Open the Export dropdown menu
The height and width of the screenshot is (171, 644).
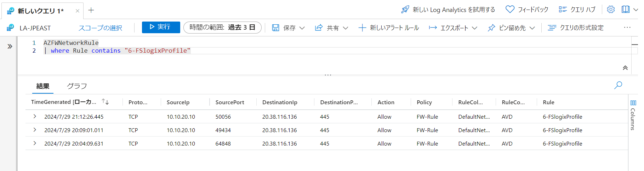click(x=453, y=28)
